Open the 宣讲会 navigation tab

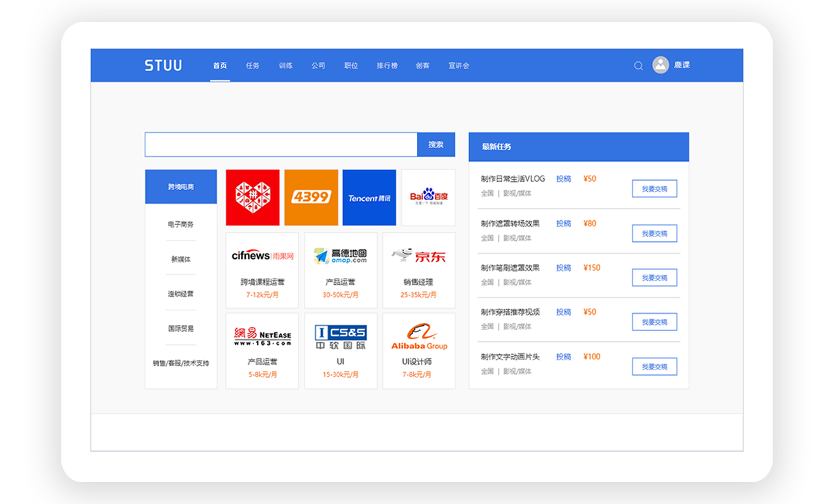click(459, 66)
